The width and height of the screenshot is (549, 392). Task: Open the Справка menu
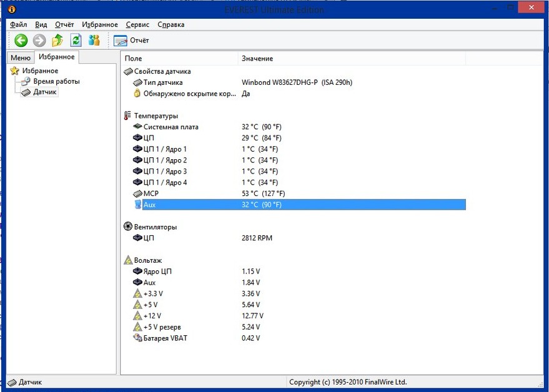[x=171, y=25]
